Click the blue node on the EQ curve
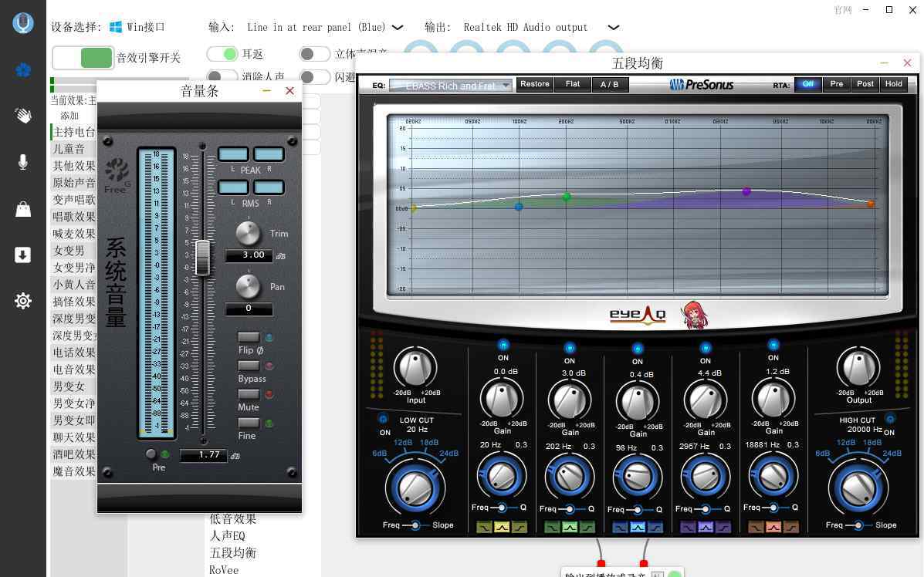 [x=519, y=207]
